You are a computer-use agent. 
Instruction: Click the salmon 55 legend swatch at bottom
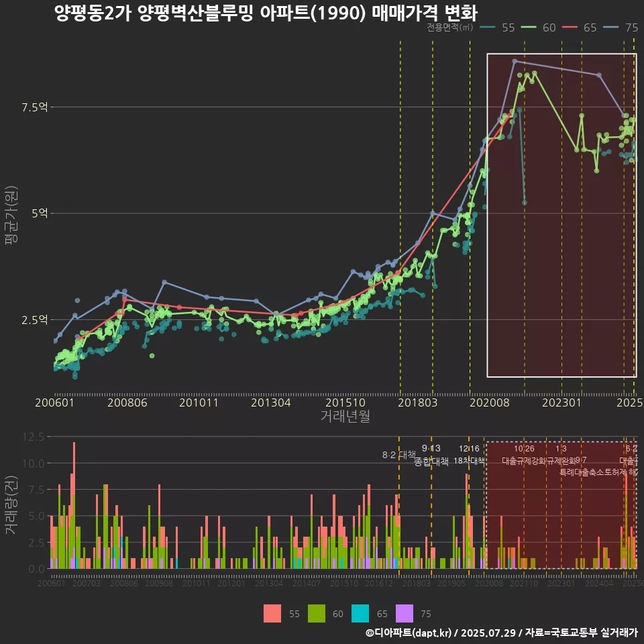coord(272,614)
